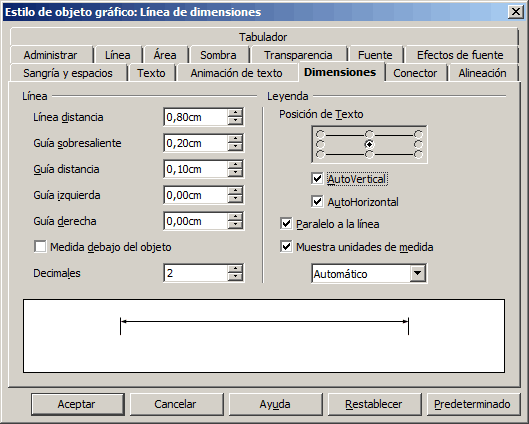Decrease Guía sobresaliente with down arrow
529x424 pixels.
coord(235,146)
